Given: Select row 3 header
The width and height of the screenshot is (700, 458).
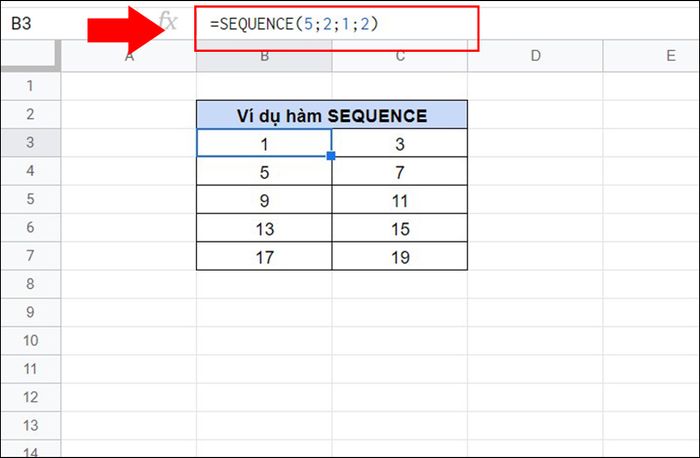Looking at the screenshot, I should [x=30, y=144].
